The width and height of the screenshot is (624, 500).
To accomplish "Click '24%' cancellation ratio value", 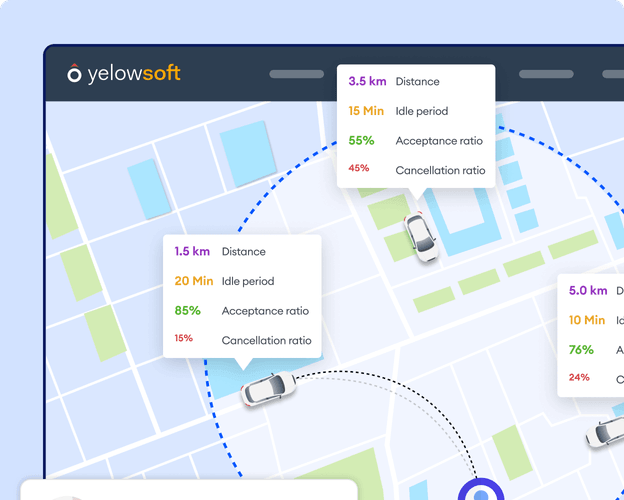I will point(579,377).
